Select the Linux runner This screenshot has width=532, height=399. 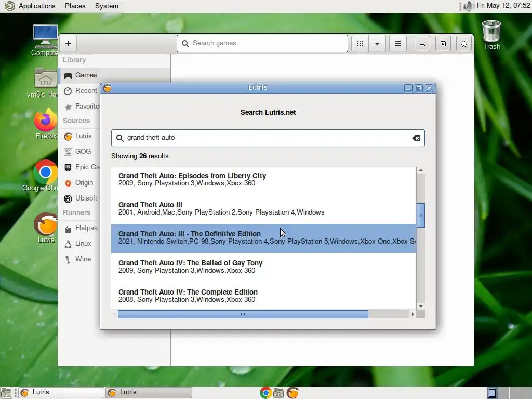(x=78, y=243)
